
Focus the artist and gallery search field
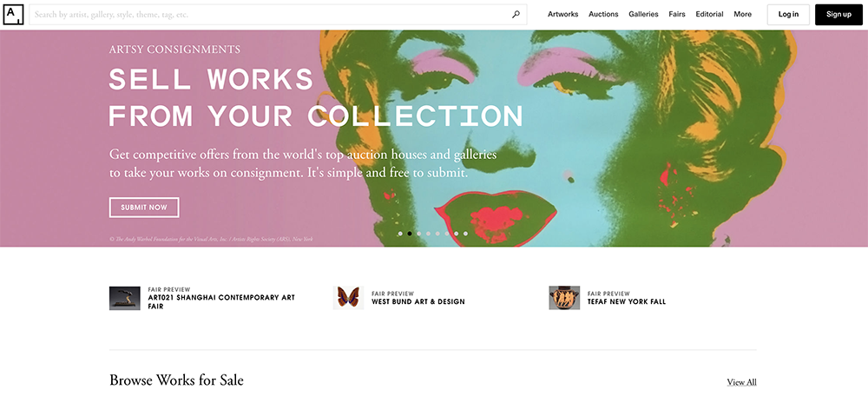coord(278,15)
